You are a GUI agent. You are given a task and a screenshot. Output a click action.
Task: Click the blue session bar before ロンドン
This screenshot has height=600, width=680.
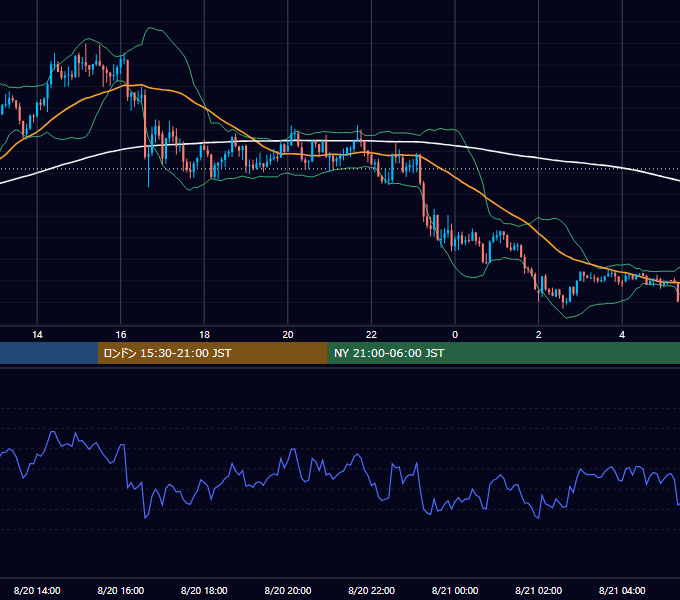[x=49, y=353]
